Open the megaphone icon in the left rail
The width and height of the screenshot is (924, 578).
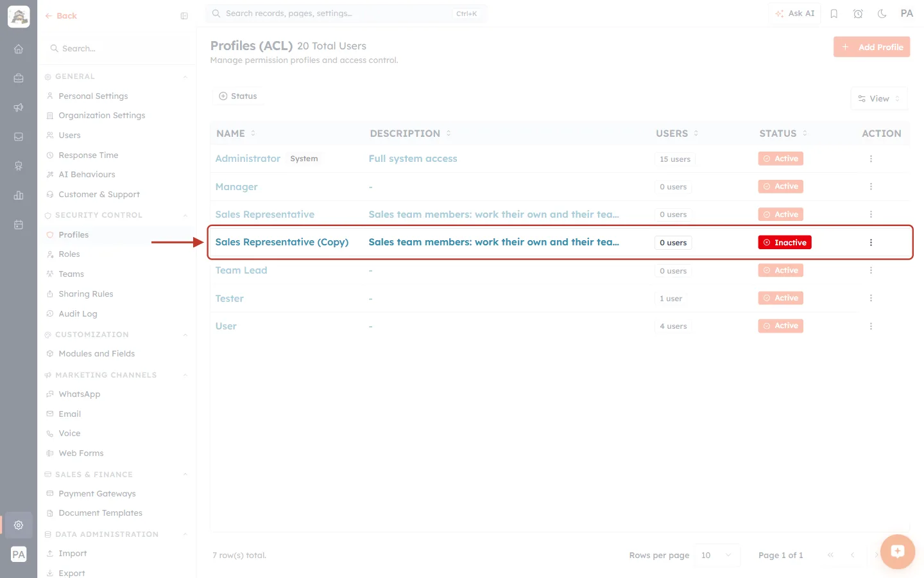click(x=19, y=107)
